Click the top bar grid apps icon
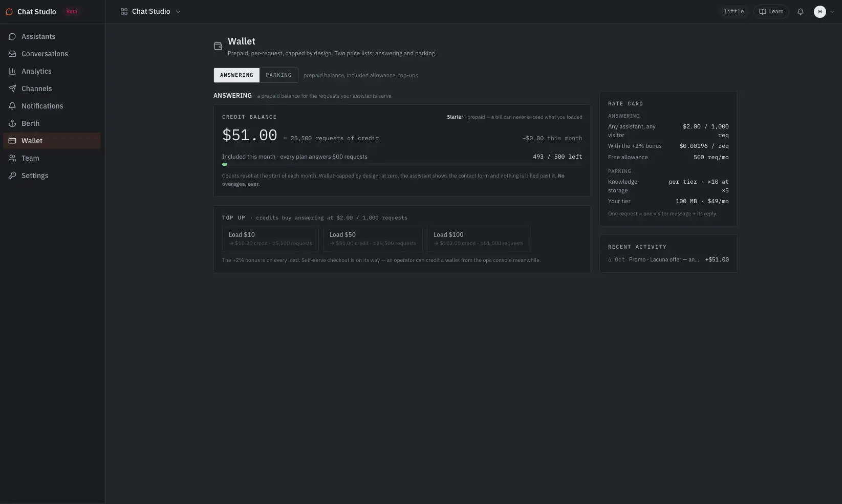The width and height of the screenshot is (842, 504). click(x=124, y=11)
